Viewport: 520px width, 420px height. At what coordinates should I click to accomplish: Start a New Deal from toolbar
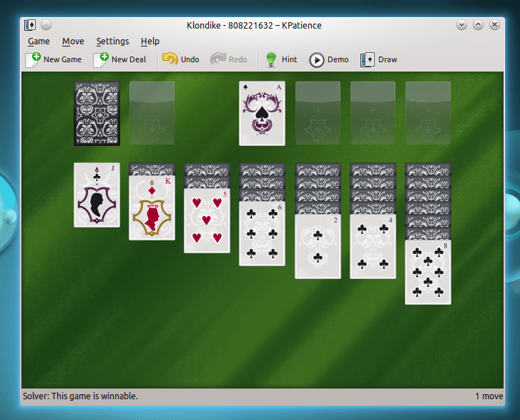coord(101,59)
